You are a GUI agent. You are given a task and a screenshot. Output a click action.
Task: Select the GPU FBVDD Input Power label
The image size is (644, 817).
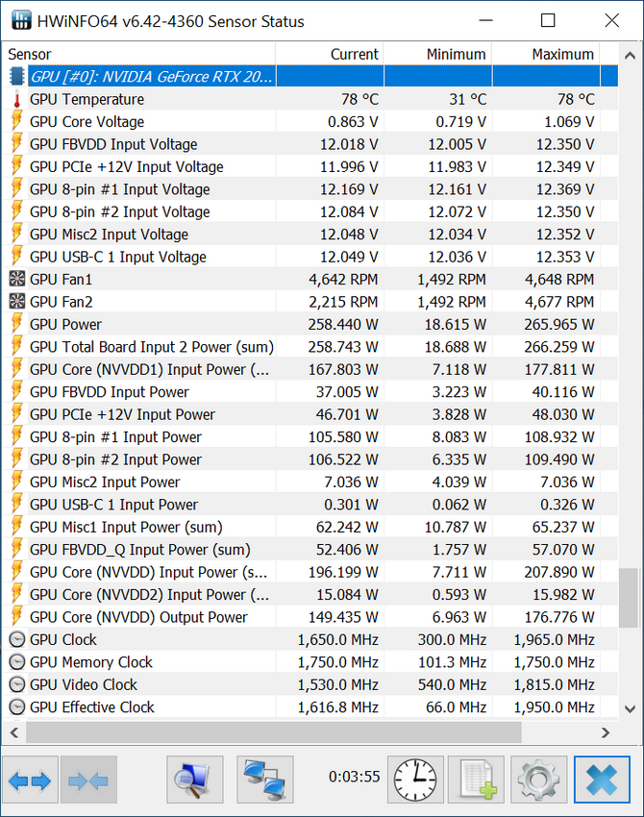click(x=110, y=392)
